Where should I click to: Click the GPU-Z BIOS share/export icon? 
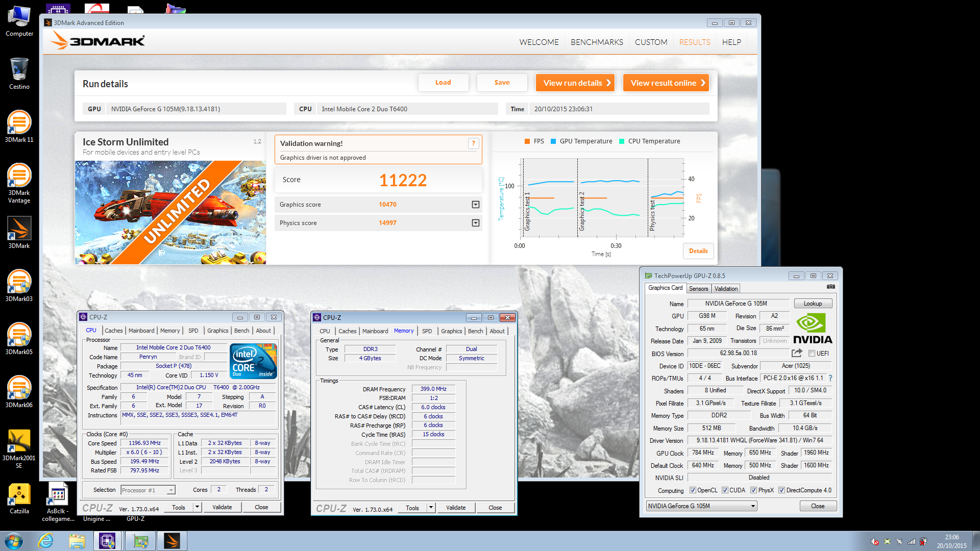tap(797, 353)
